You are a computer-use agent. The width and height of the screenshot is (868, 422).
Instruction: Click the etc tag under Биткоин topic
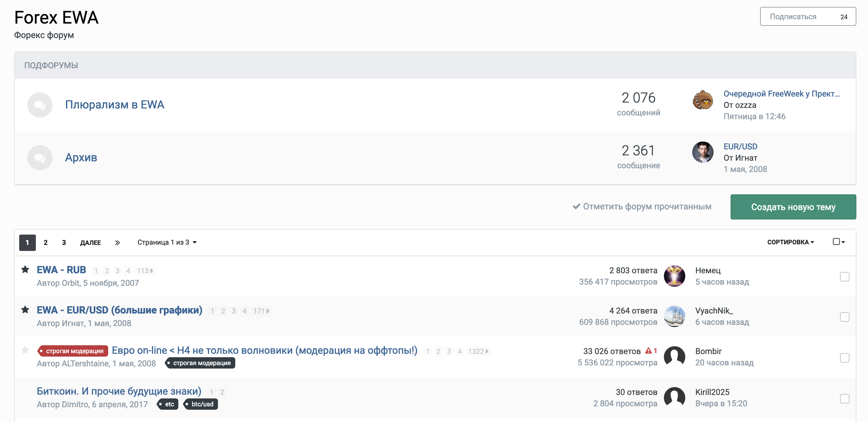click(x=168, y=404)
